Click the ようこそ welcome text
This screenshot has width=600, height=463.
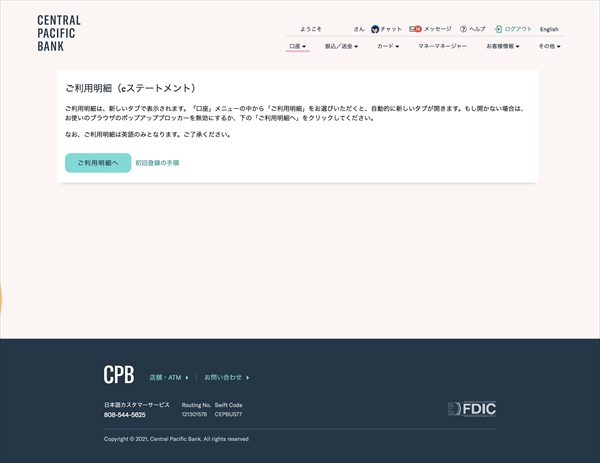[x=311, y=29]
